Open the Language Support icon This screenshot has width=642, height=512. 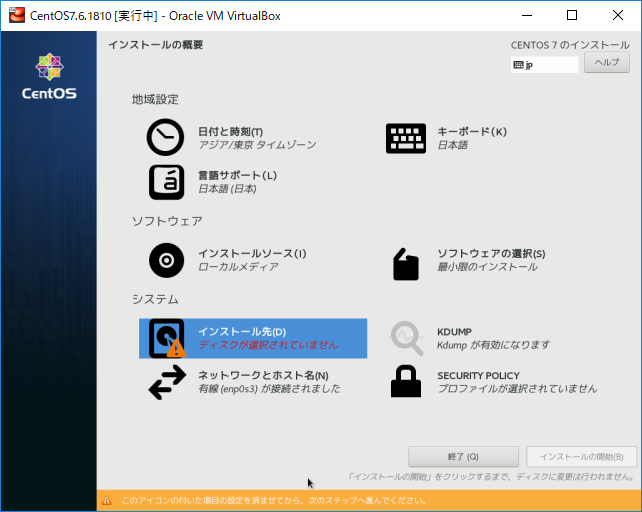(166, 182)
